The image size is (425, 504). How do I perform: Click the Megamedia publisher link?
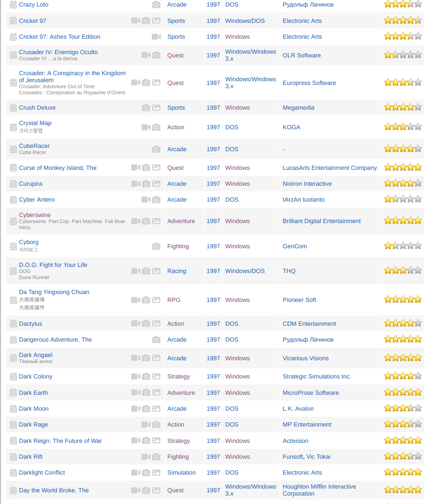pyautogui.click(x=298, y=108)
